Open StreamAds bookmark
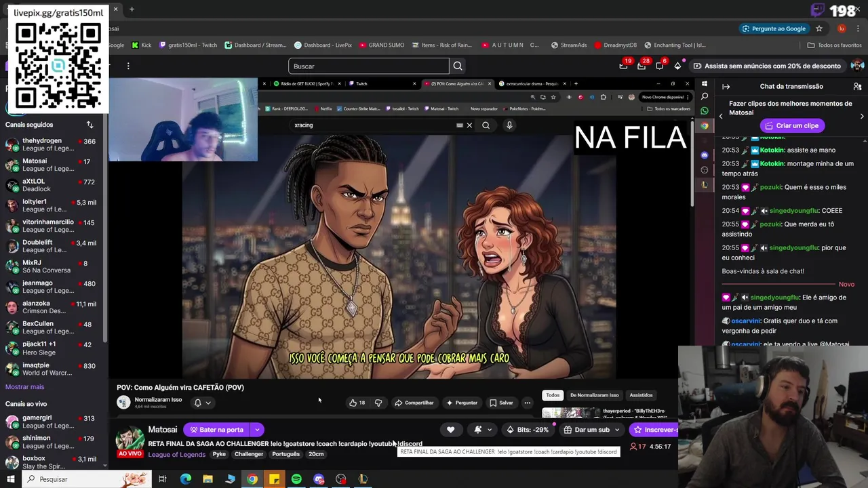This screenshot has height=488, width=868. pyautogui.click(x=568, y=45)
